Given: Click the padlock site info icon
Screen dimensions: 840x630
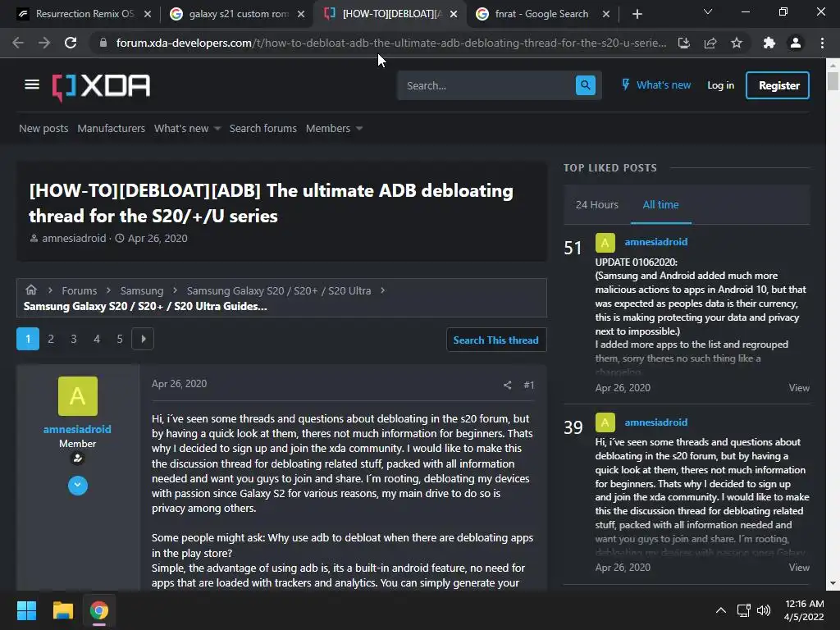Looking at the screenshot, I should pos(103,43).
